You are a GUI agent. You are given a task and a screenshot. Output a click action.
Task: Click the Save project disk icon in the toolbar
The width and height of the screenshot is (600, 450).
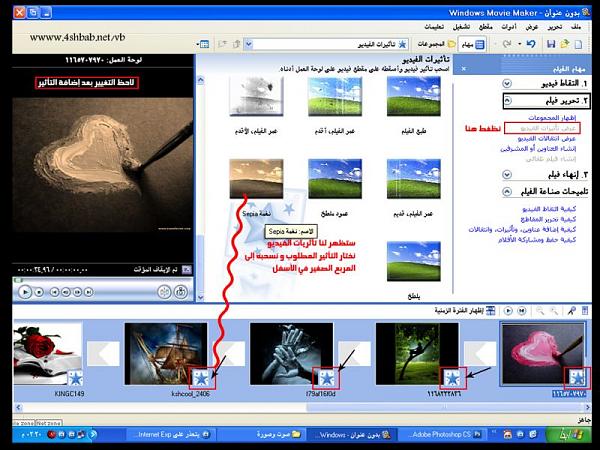point(552,45)
